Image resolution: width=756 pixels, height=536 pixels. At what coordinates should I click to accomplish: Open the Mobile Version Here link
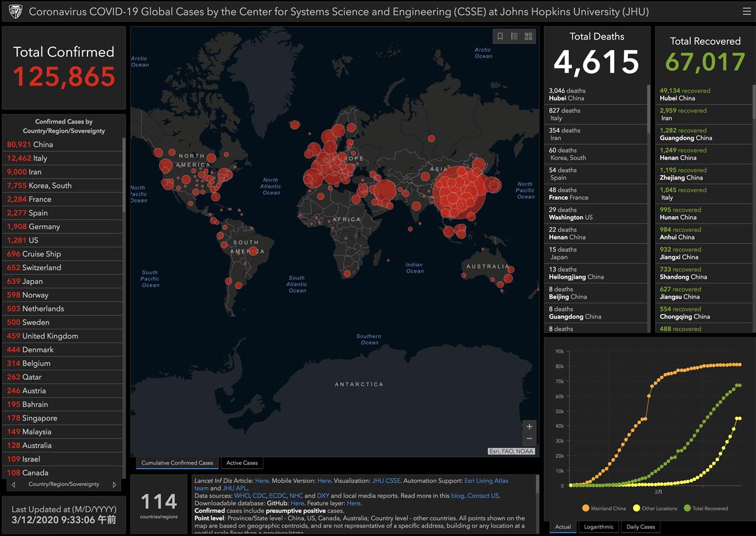[x=324, y=481]
